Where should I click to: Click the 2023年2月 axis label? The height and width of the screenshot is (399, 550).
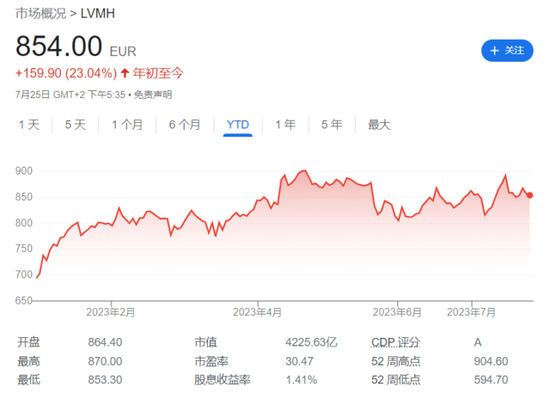[111, 312]
